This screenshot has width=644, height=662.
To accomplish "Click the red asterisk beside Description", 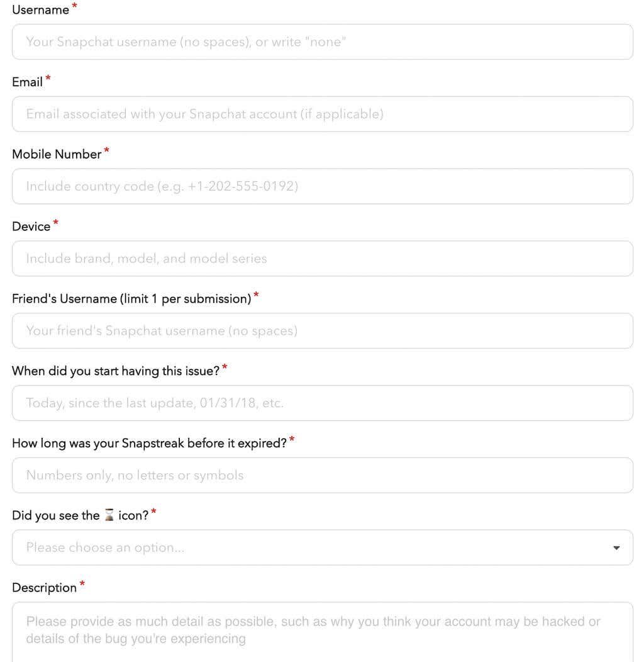I will (82, 585).
